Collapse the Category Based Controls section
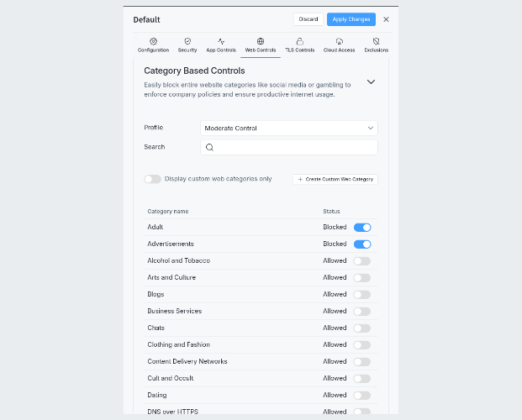Viewport: 522px width, 420px height. tap(371, 82)
